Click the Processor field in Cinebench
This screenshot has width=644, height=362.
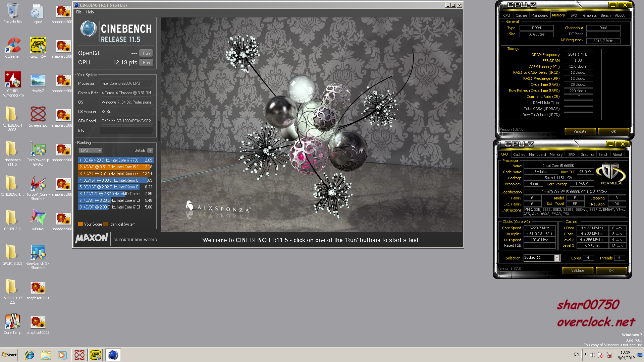pos(126,83)
